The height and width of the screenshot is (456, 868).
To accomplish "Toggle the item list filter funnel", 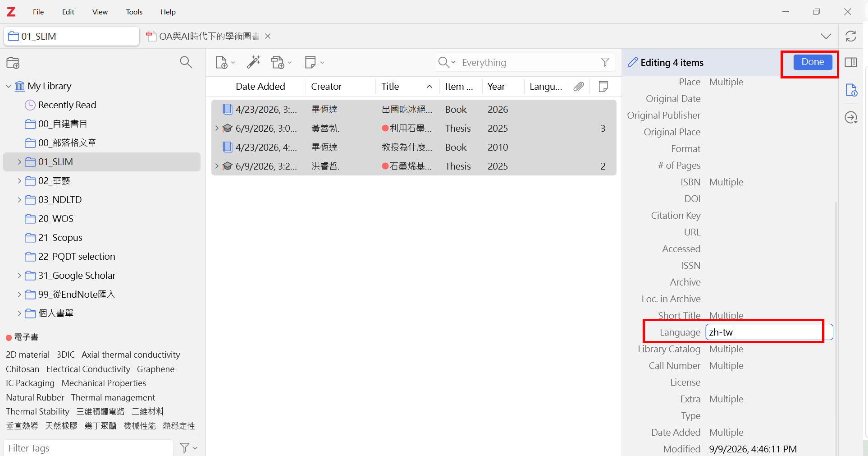I will click(605, 62).
